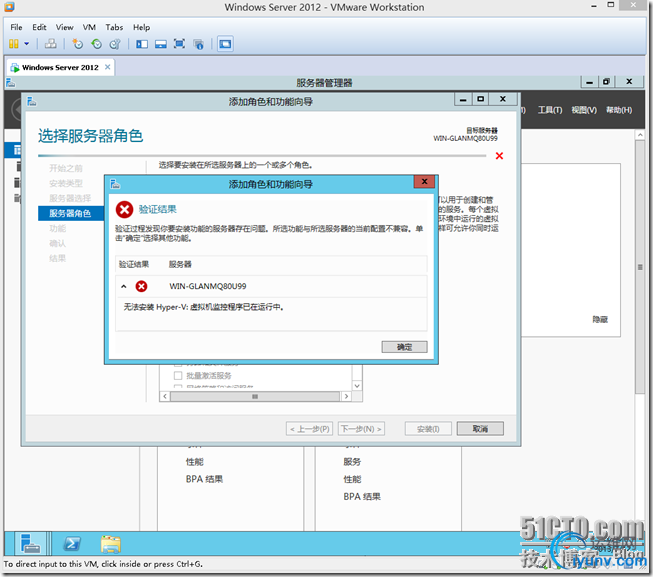Click the 验证结果 column header
Viewport: 653px width, 577px height.
click(x=134, y=264)
